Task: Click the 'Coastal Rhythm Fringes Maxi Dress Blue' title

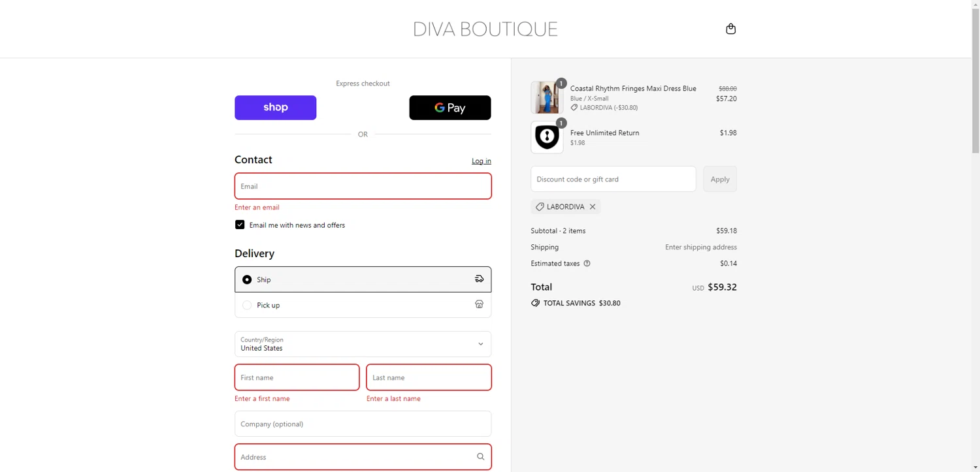Action: click(633, 89)
